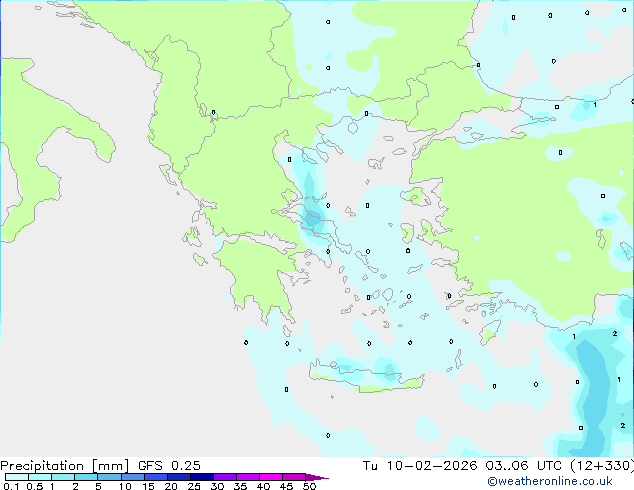
Task: Click the legend scale label '30'
Action: click(217, 486)
